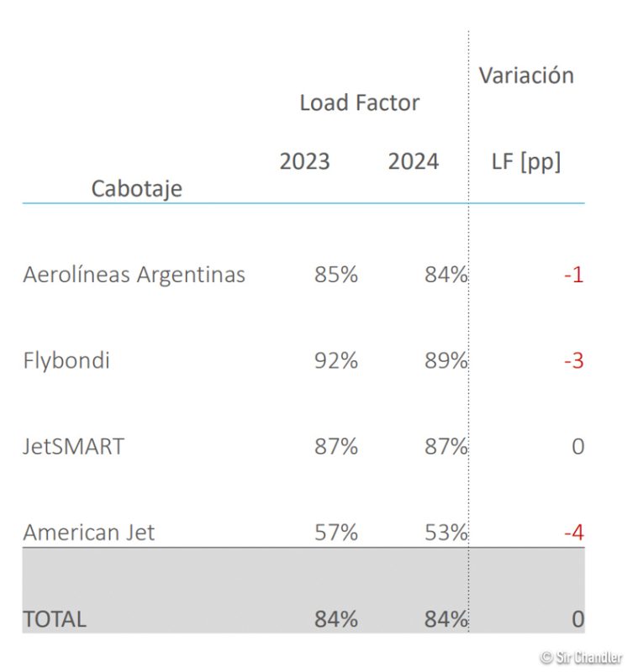The image size is (638, 672).
Task: Click the Aerolíneas Argentinas row label
Action: 134,275
